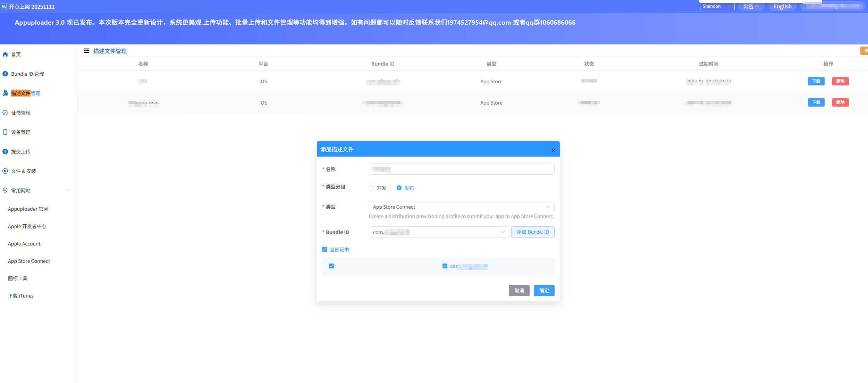Image resolution: width=868 pixels, height=383 pixels.
Task: Collapse the 常用网站 sidebar section
Action: (68, 191)
